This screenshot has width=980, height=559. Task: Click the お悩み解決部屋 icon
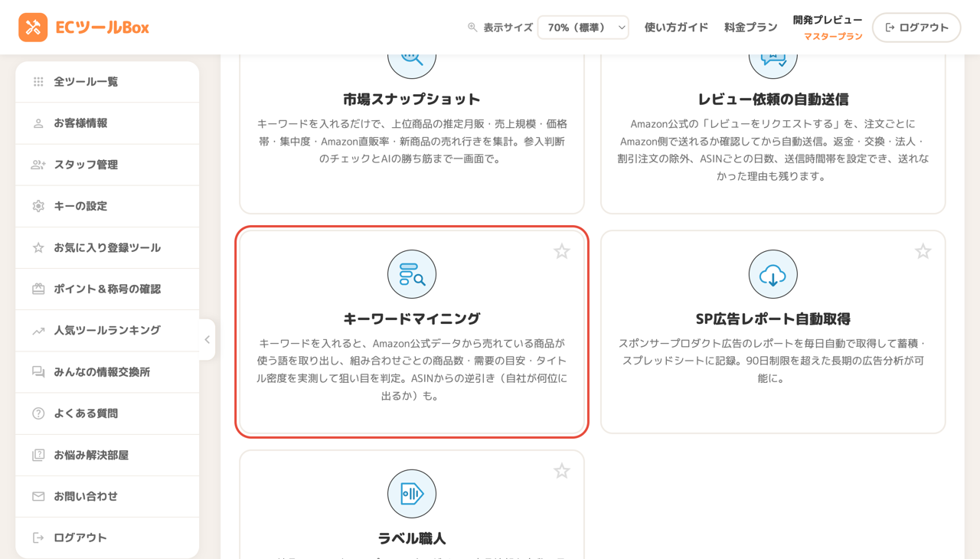(x=38, y=455)
